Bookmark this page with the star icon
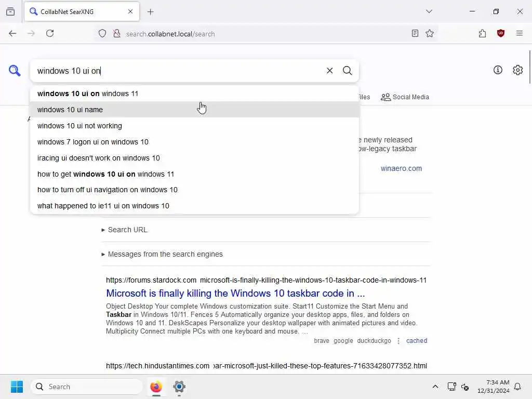532x399 pixels. click(430, 34)
